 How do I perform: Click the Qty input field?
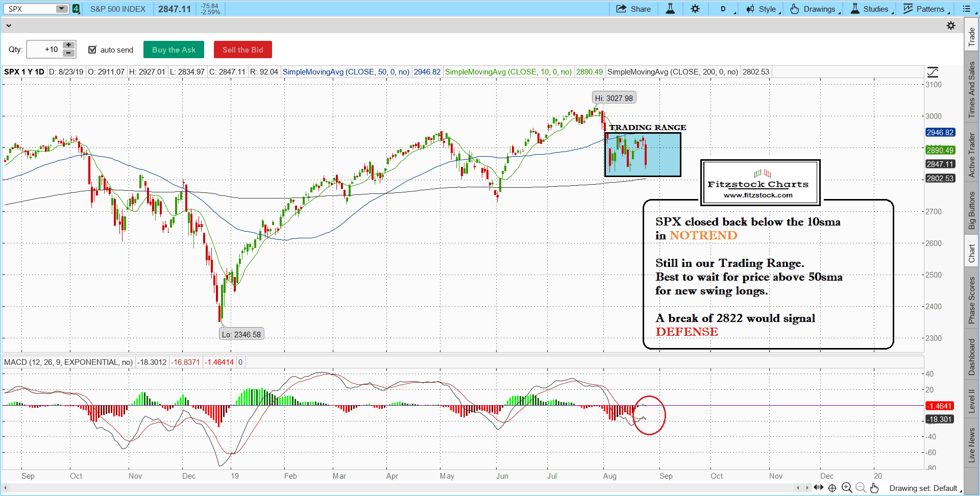(44, 49)
